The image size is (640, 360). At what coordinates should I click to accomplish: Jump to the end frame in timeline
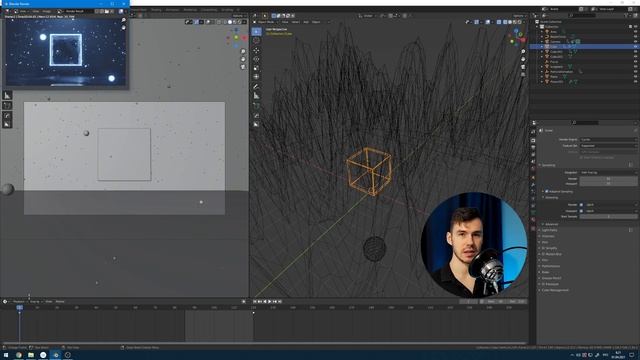[280, 302]
